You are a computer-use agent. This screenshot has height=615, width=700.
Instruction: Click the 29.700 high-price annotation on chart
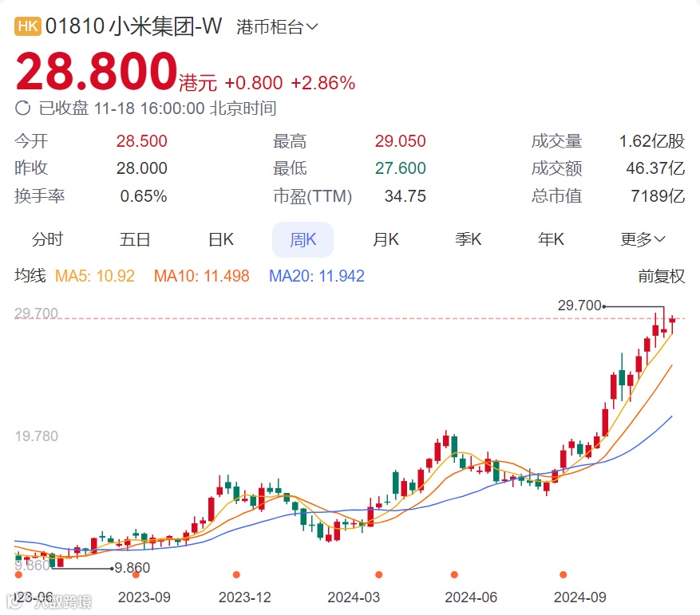[579, 306]
